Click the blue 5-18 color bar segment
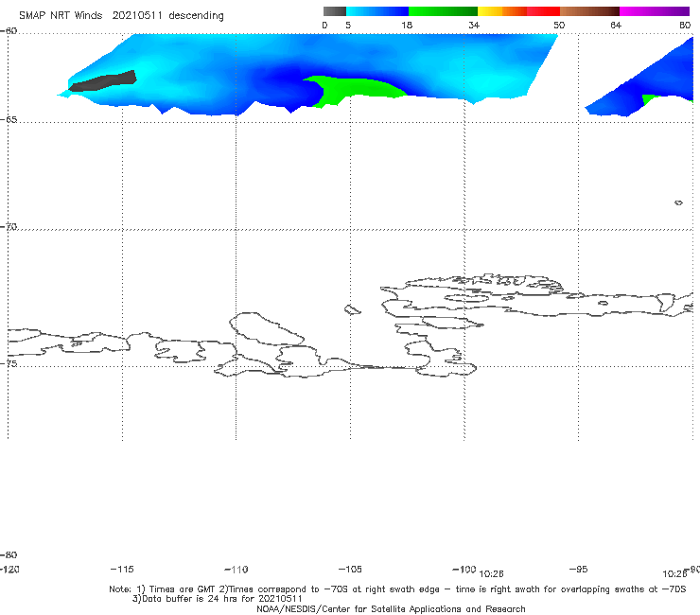 [x=377, y=11]
